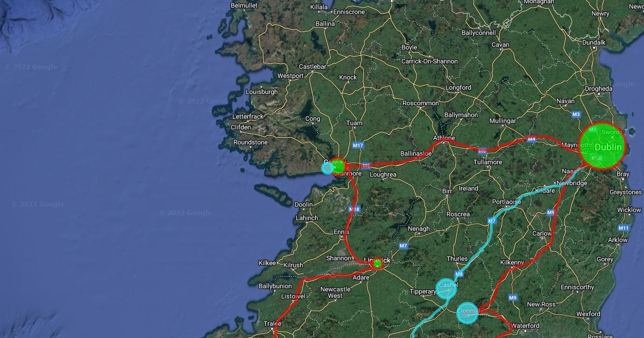
Task: Click the Mullingar town label
Action: pyautogui.click(x=503, y=121)
